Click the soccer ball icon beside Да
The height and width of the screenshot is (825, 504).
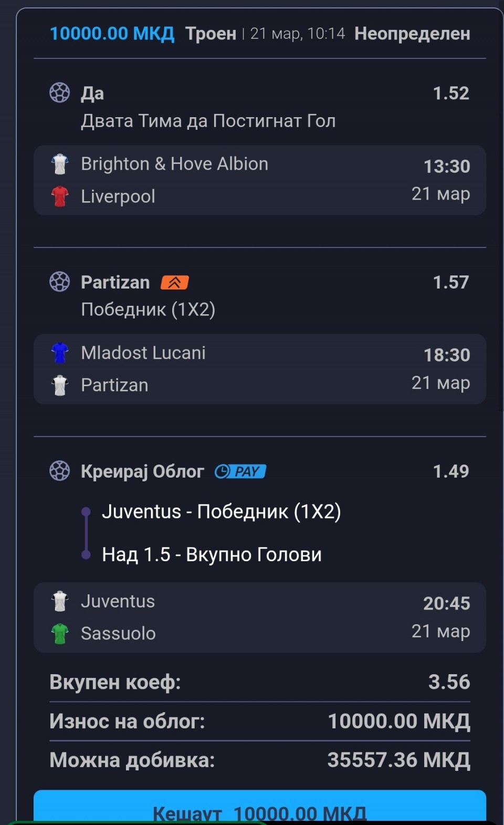pyautogui.click(x=59, y=92)
